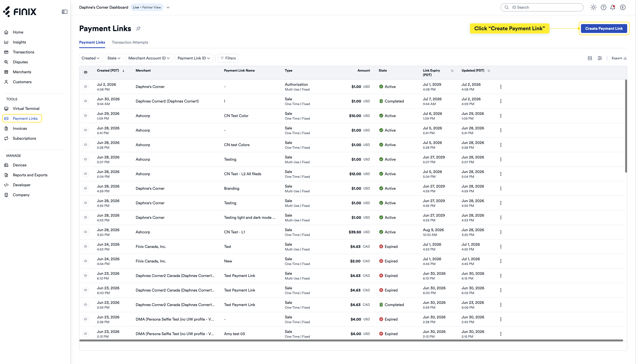Open Invoices in the sidebar
Screen dimensions: 636x364
click(x=20, y=128)
